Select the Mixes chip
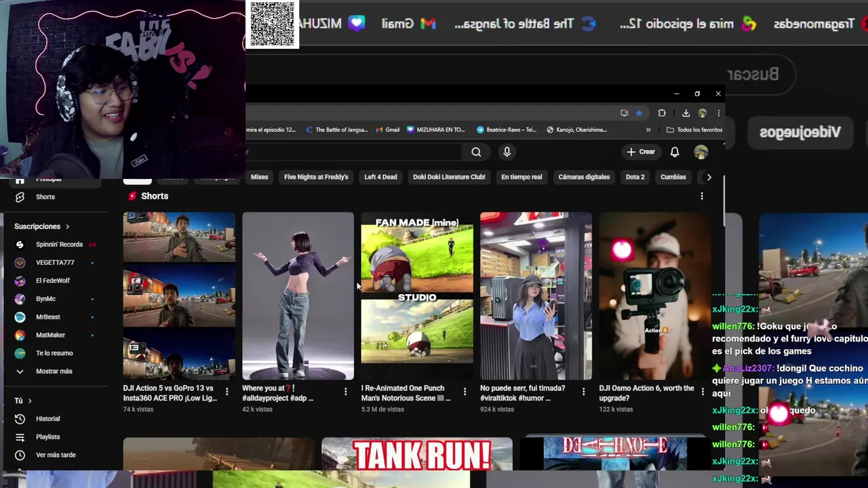 pos(259,177)
